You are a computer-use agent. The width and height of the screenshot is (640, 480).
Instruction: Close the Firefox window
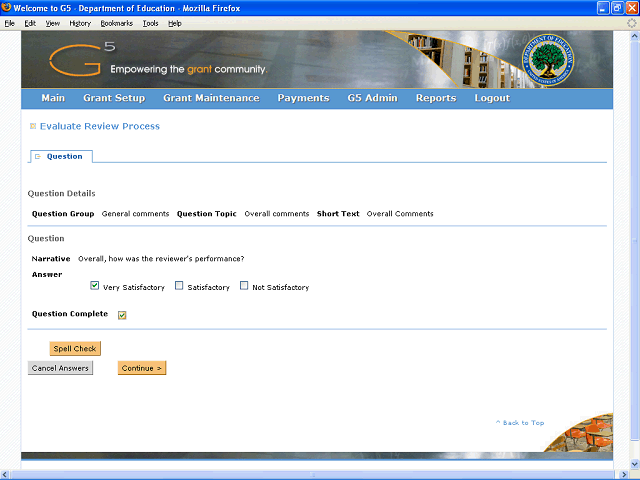point(632,8)
